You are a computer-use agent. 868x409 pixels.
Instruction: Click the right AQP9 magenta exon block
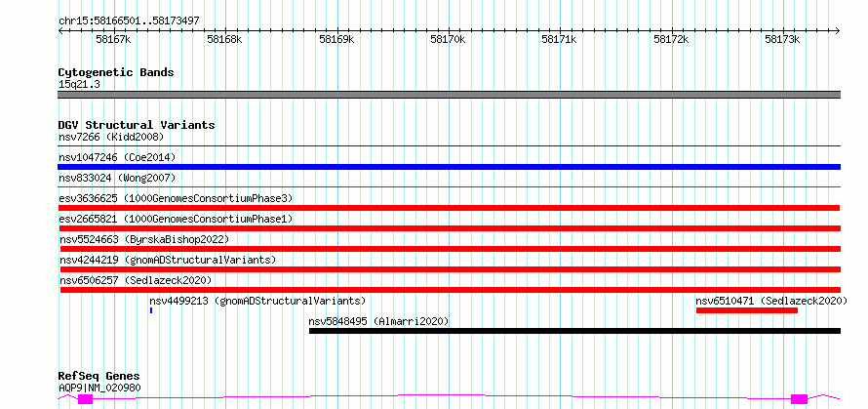point(800,399)
